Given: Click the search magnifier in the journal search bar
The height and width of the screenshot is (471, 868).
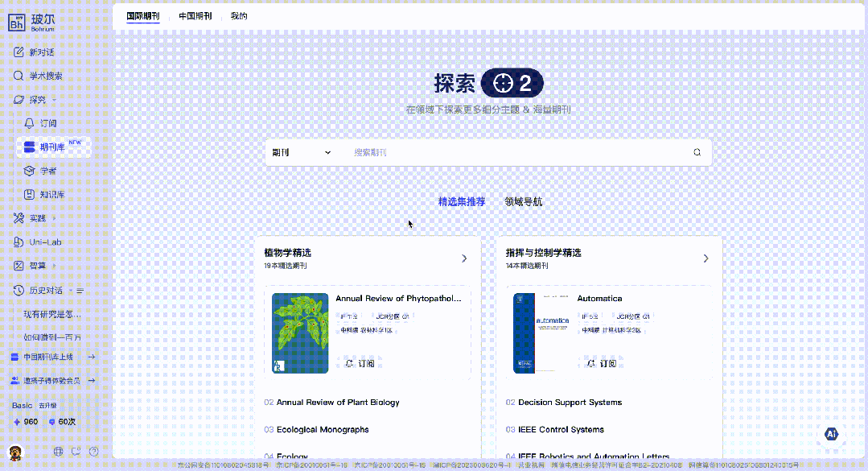Looking at the screenshot, I should pos(697,152).
